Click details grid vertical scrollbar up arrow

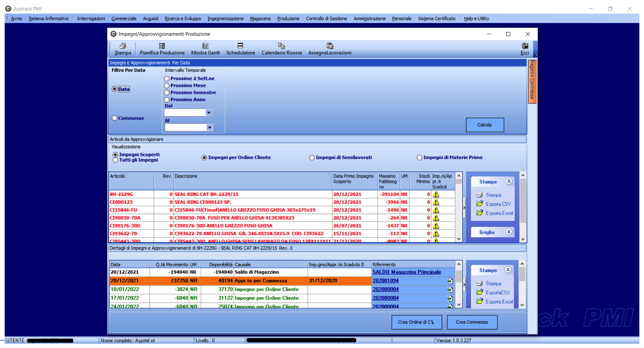(x=459, y=264)
